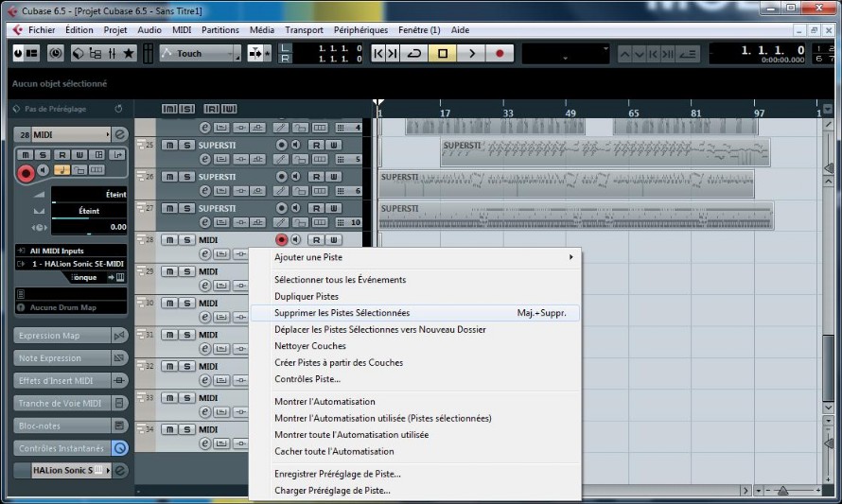Solo the MIDI track 29
This screenshot has height=504, width=842.
[x=187, y=271]
